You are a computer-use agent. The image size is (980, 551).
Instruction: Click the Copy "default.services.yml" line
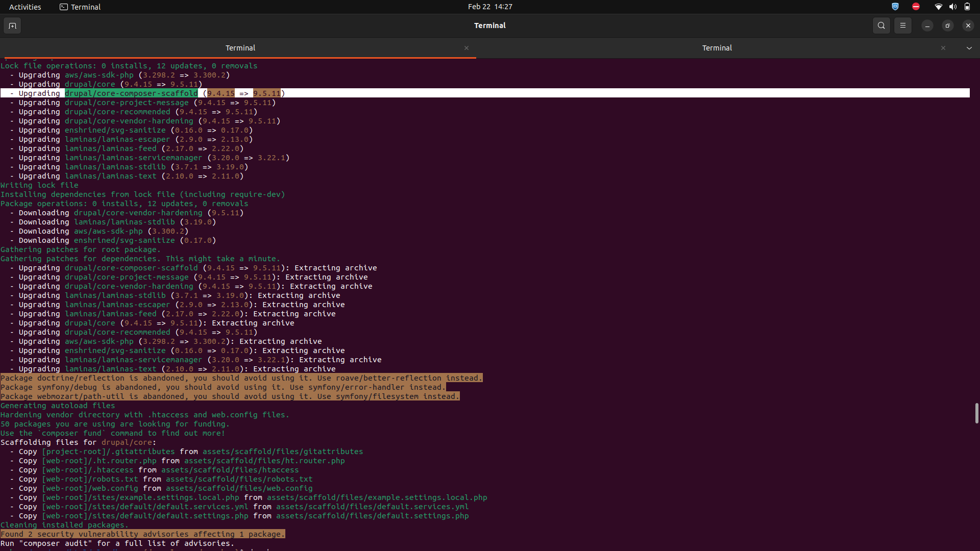pyautogui.click(x=239, y=507)
